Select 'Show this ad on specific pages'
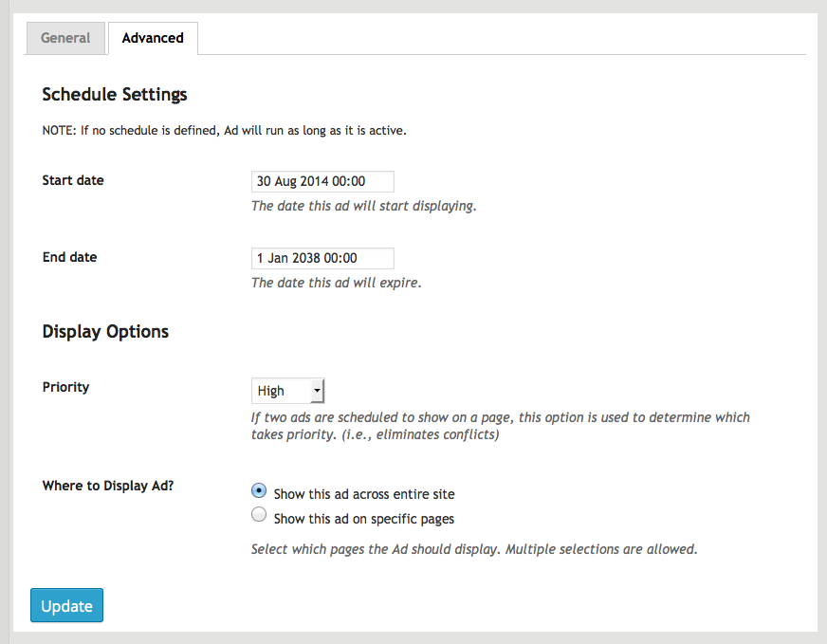827x644 pixels. point(259,515)
